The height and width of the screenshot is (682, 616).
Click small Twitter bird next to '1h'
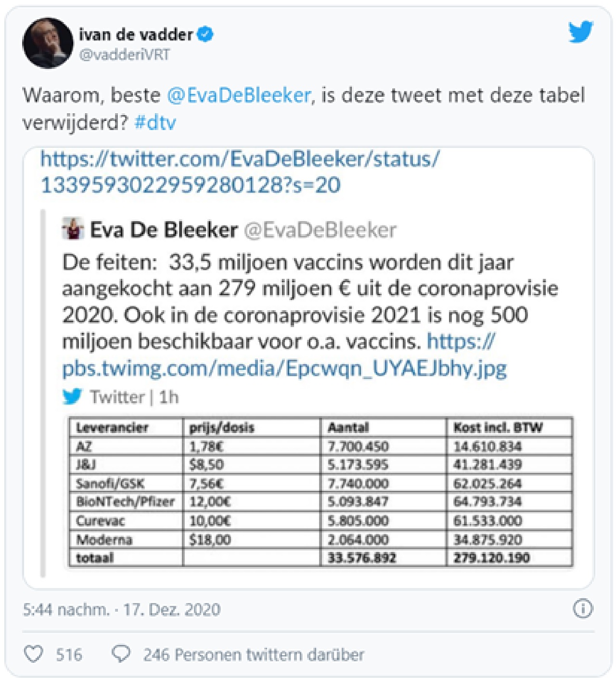73,396
